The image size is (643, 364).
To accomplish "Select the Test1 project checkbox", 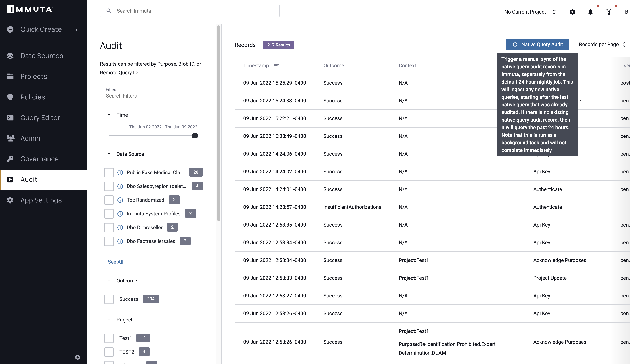I will [x=109, y=338].
